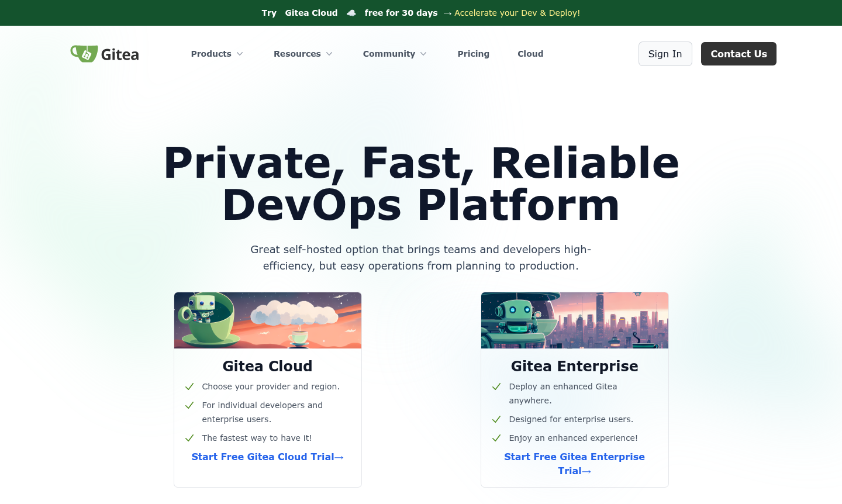Image resolution: width=842 pixels, height=504 pixels.
Task: Click the cloud icon in the top banner
Action: 351,12
